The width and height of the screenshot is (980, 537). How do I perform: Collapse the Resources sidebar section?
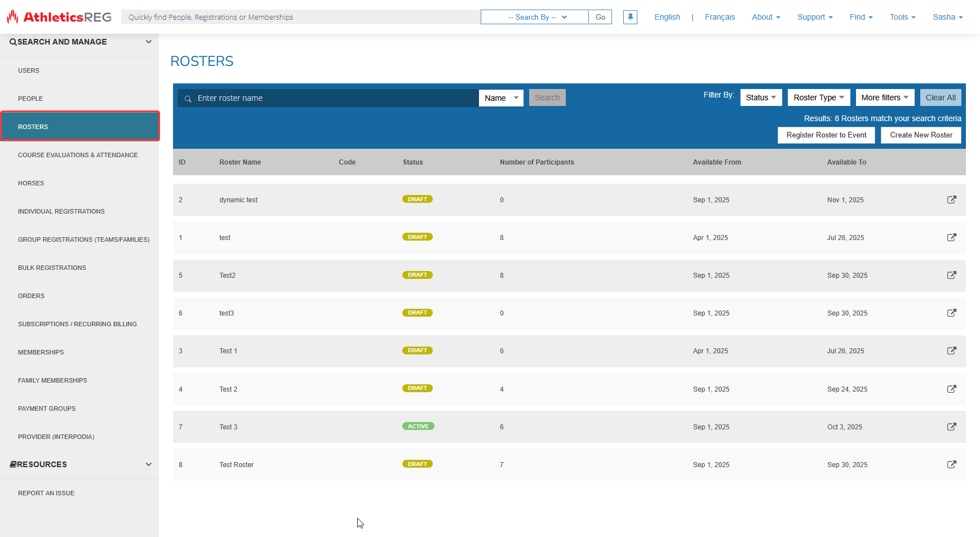[x=148, y=464]
